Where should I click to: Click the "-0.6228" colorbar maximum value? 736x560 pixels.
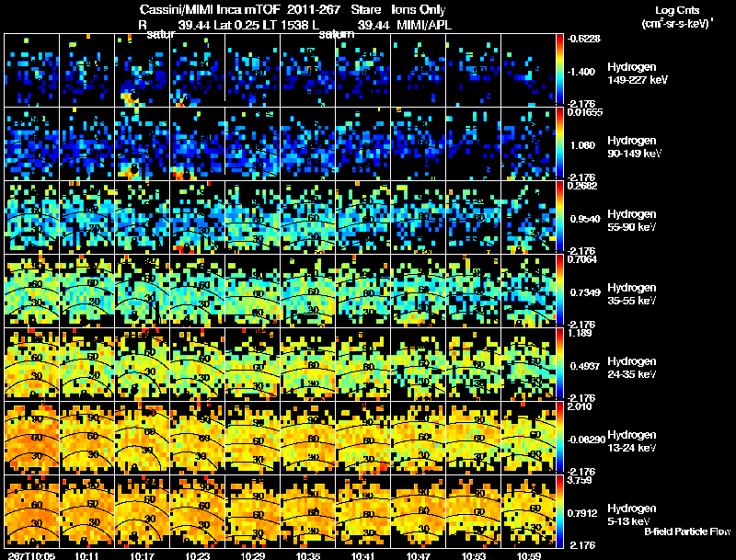[x=584, y=39]
